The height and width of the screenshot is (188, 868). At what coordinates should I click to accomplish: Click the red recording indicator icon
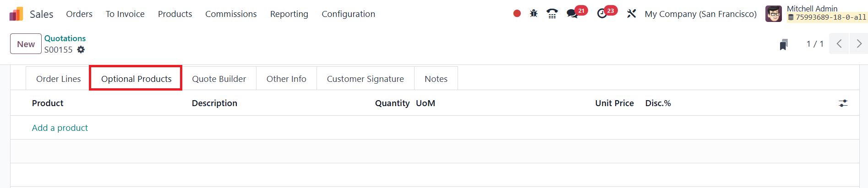pos(517,14)
